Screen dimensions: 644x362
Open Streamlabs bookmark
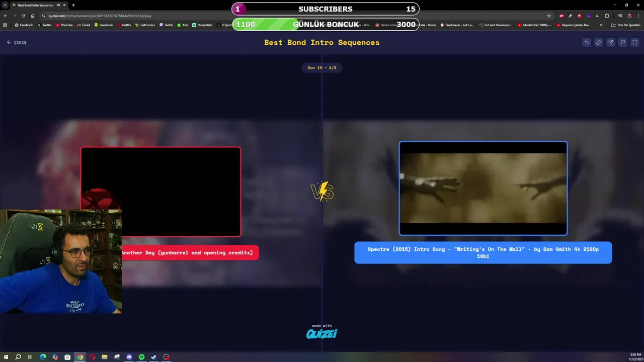[x=202, y=25]
